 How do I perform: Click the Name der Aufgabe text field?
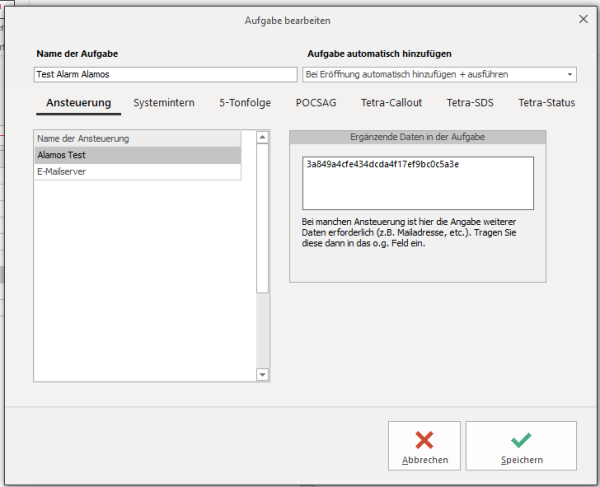coord(165,75)
